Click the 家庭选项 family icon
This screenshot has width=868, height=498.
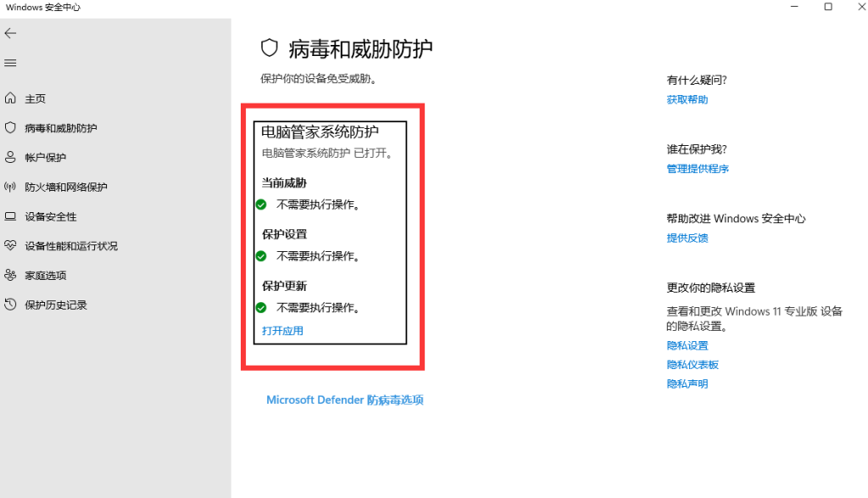(x=10, y=275)
